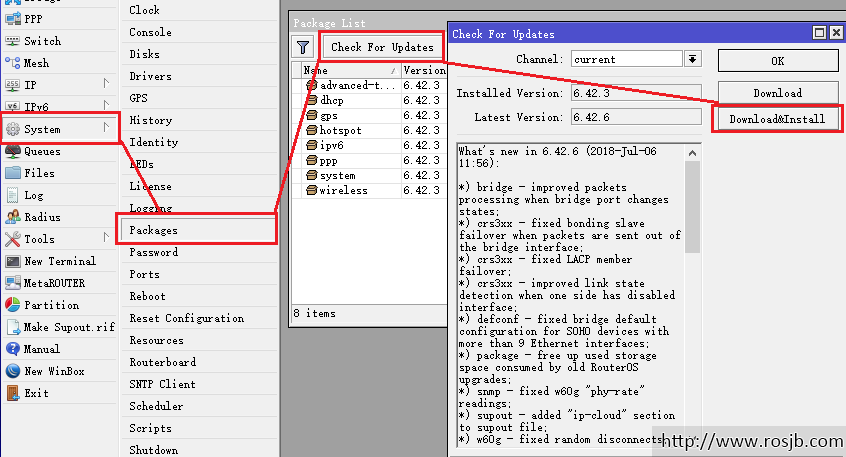Open the Manual help icon

pyautogui.click(x=13, y=349)
